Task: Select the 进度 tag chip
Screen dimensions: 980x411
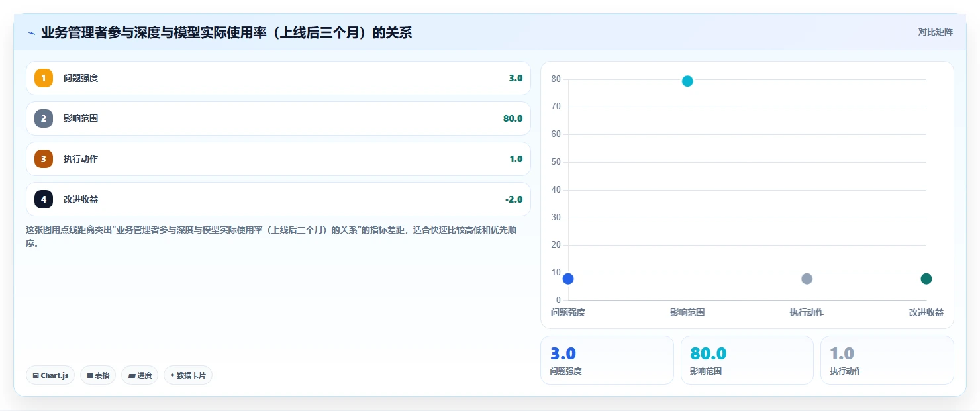Action: [140, 375]
